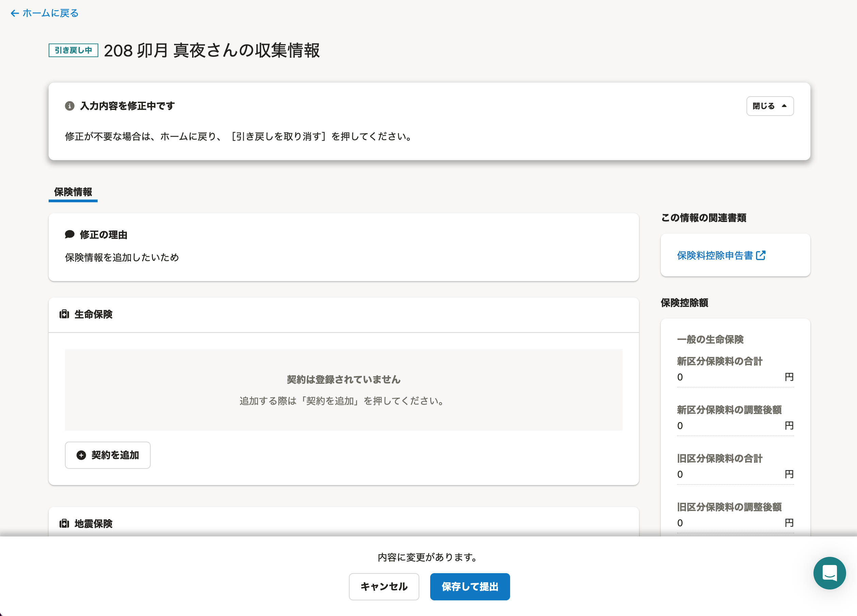This screenshot has height=616, width=857.
Task: Click the 地震保険 section briefcase icon
Action: point(64,524)
